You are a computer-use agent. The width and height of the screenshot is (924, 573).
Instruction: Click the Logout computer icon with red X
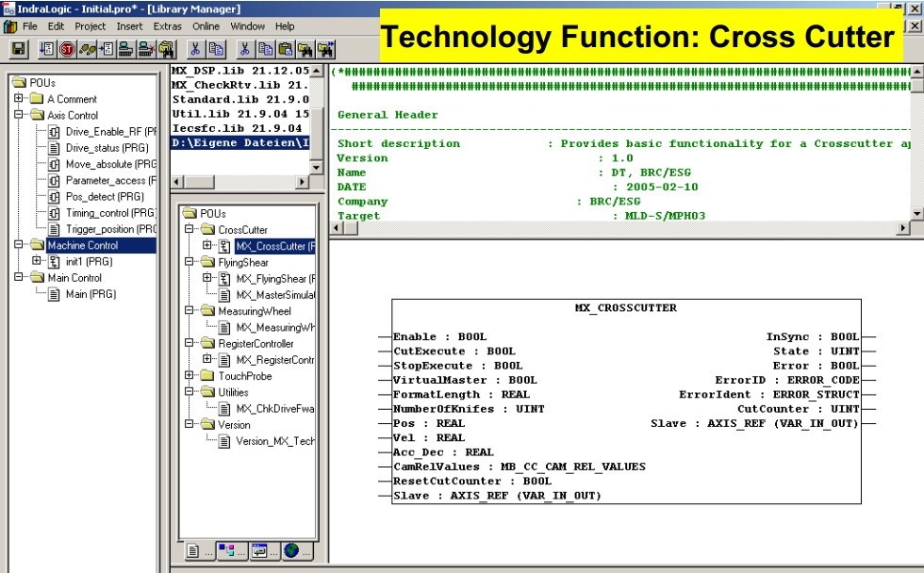[145, 49]
